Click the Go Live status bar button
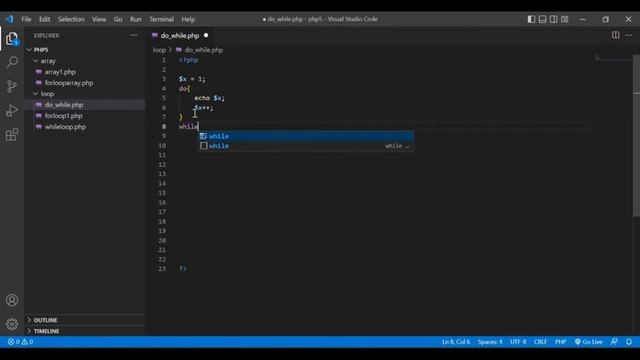The height and width of the screenshot is (360, 640). pyautogui.click(x=588, y=342)
